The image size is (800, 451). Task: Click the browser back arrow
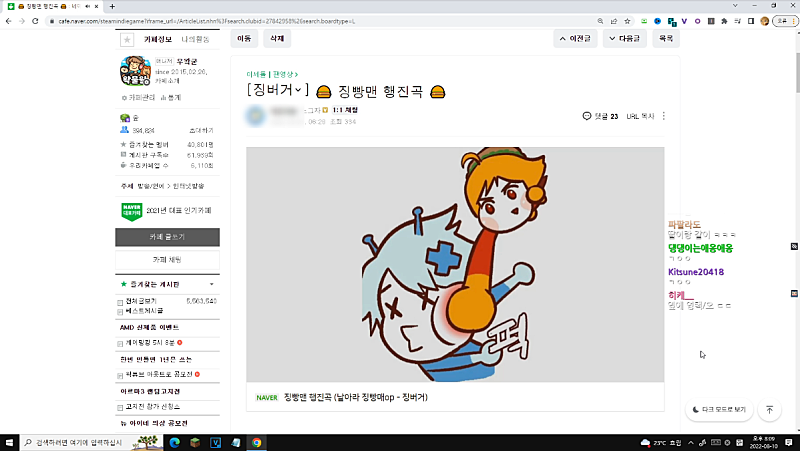click(9, 21)
